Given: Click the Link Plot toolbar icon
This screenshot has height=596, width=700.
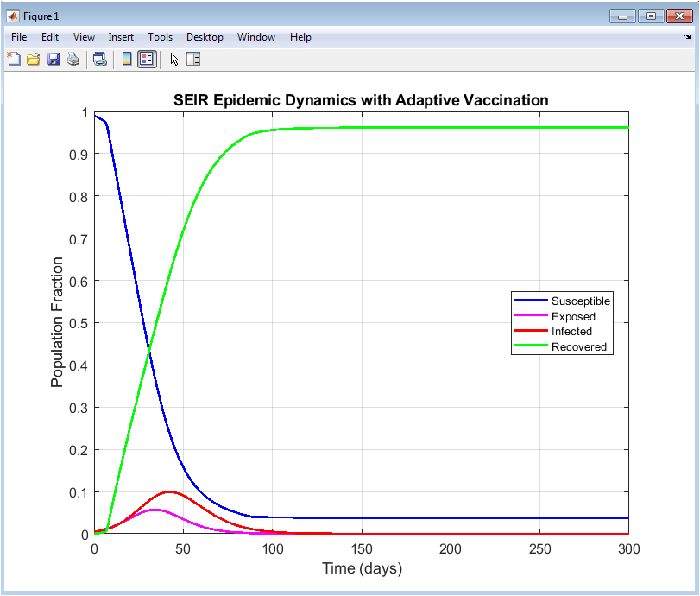Looking at the screenshot, I should point(100,59).
